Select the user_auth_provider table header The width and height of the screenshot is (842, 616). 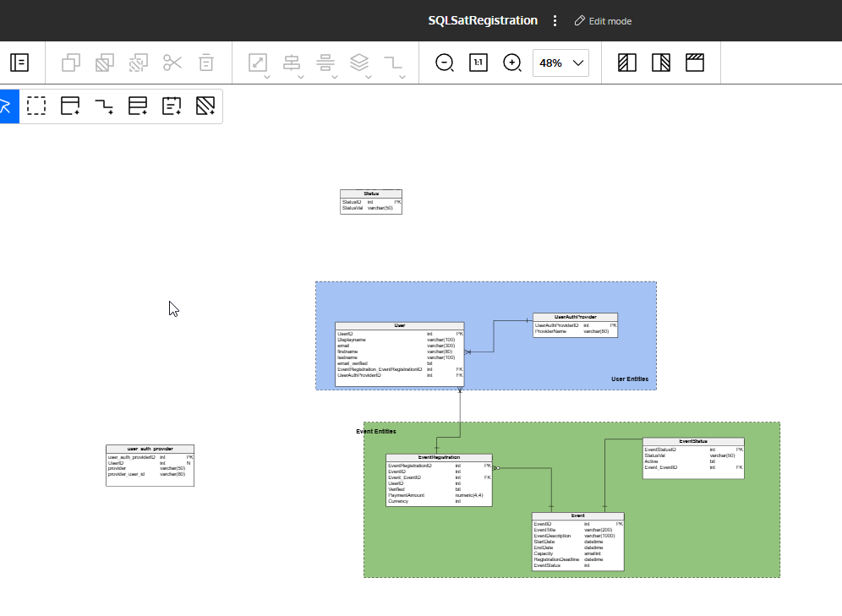(150, 449)
